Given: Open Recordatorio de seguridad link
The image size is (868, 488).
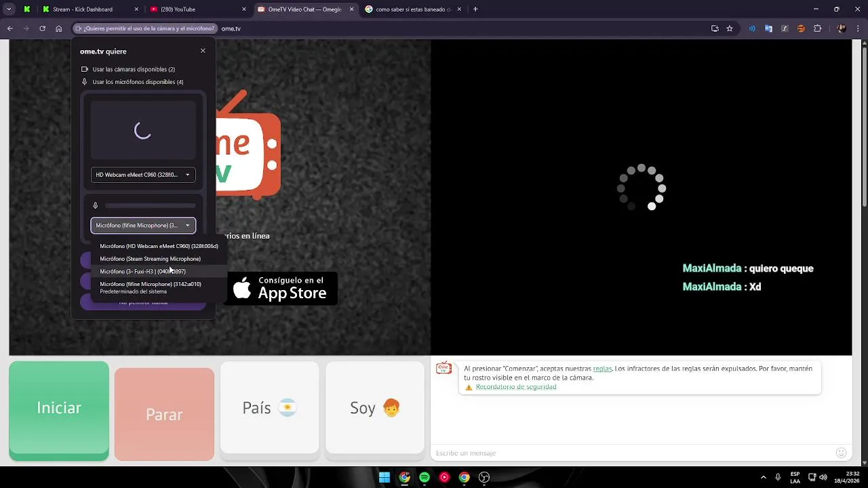Looking at the screenshot, I should coord(516,387).
